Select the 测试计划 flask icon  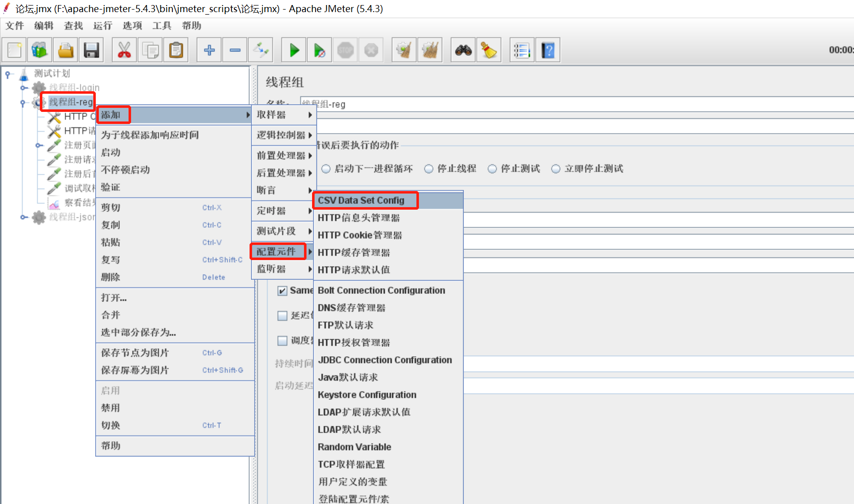(x=24, y=74)
